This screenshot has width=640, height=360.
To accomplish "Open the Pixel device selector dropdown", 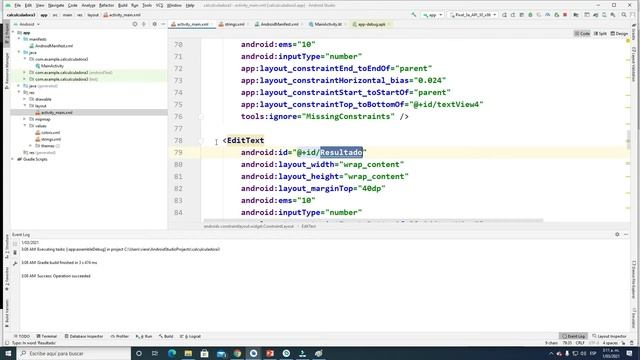I will click(473, 15).
